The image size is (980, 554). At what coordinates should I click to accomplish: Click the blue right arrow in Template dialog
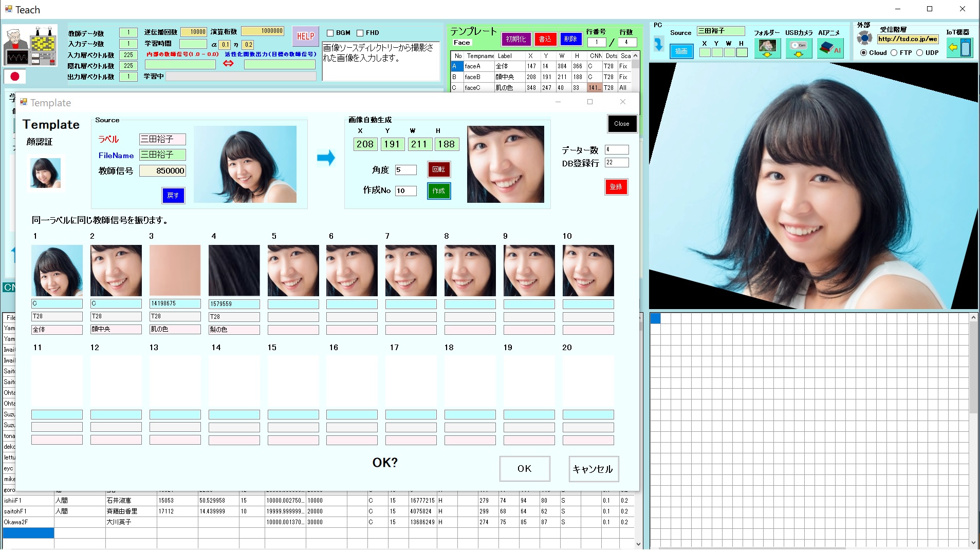(326, 158)
